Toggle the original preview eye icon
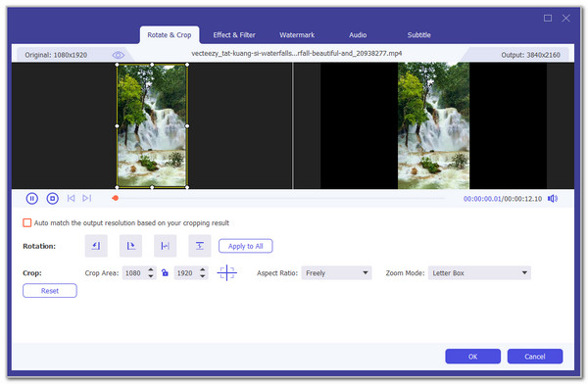Image resolution: width=588 pixels, height=384 pixels. (x=119, y=55)
